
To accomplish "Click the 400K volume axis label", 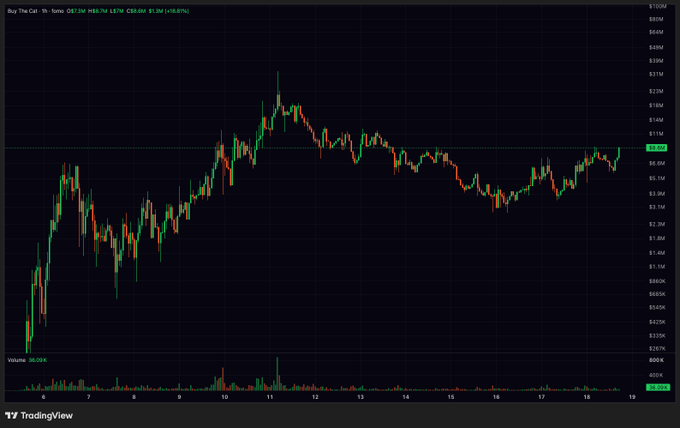I will coord(656,375).
